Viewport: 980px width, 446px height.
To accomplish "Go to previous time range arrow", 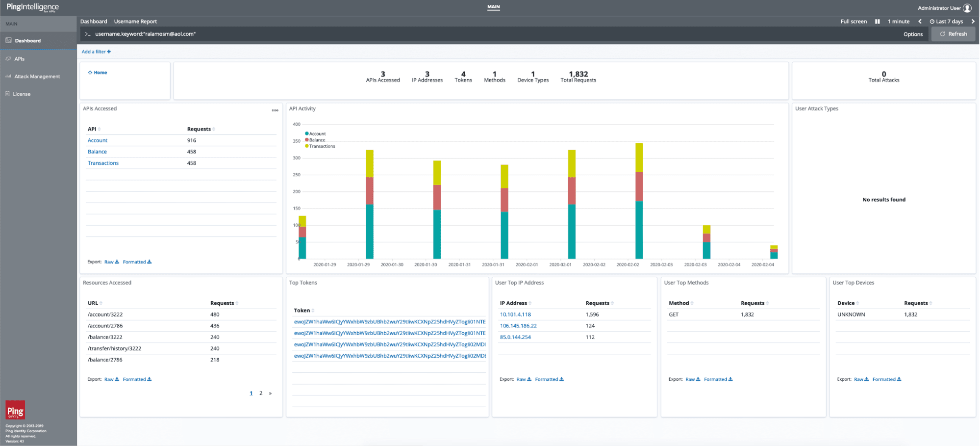I will [x=920, y=22].
